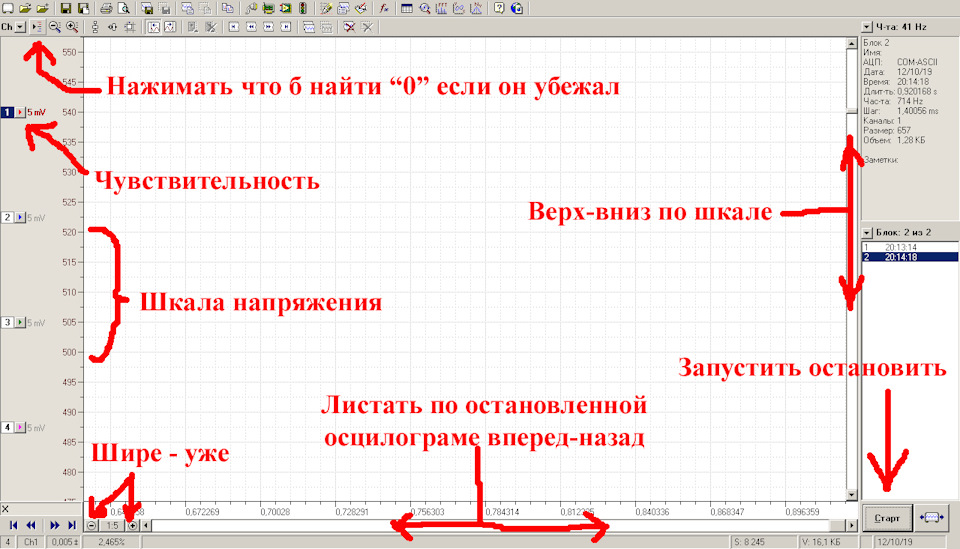Toggle channel 3 selector button
The width and height of the screenshot is (960, 549).
coord(7,323)
